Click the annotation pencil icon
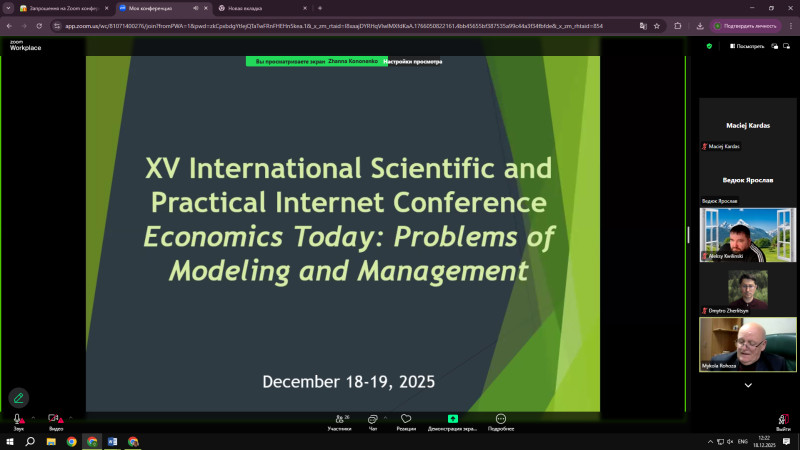This screenshot has width=800, height=450. pos(18,397)
